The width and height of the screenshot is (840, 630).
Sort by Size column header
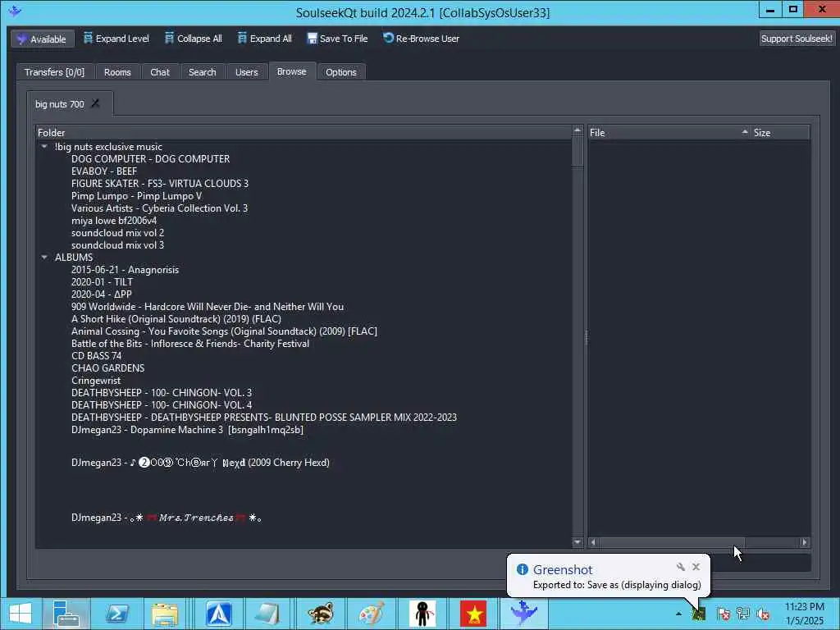pyautogui.click(x=781, y=132)
